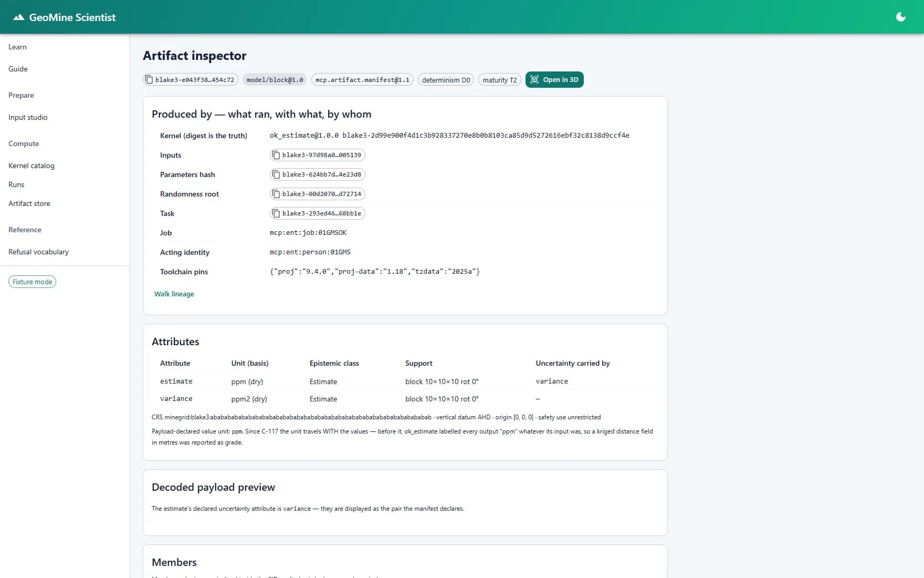Go to Input studio

(28, 117)
